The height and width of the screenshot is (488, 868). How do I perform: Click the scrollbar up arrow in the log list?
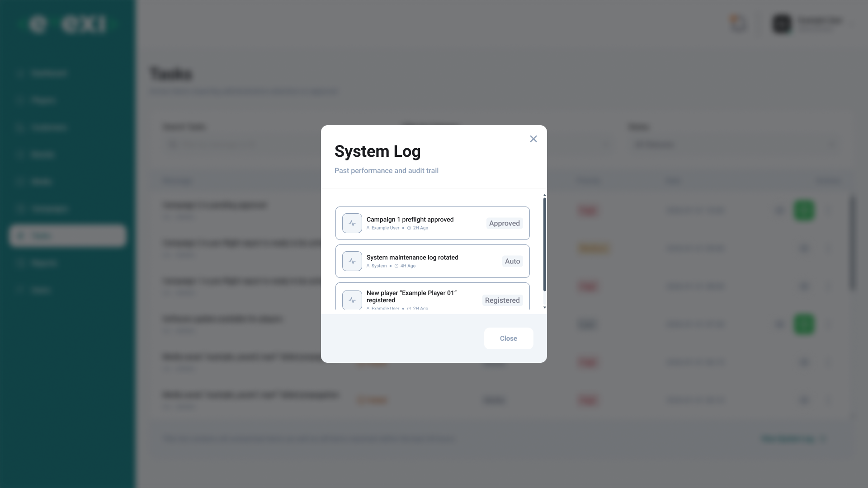click(545, 195)
